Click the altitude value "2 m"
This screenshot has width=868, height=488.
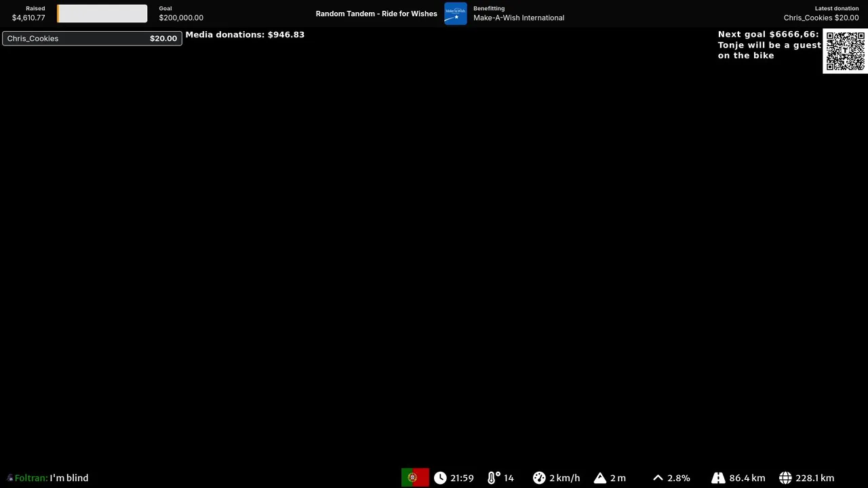click(618, 478)
